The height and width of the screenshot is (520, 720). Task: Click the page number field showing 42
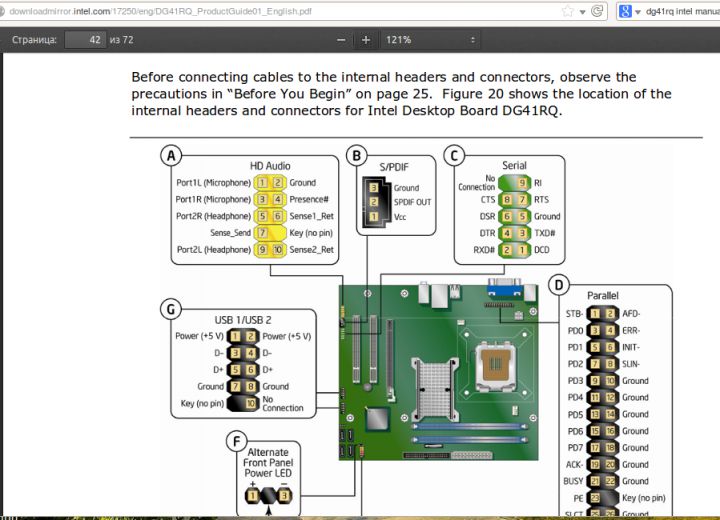[x=86, y=40]
